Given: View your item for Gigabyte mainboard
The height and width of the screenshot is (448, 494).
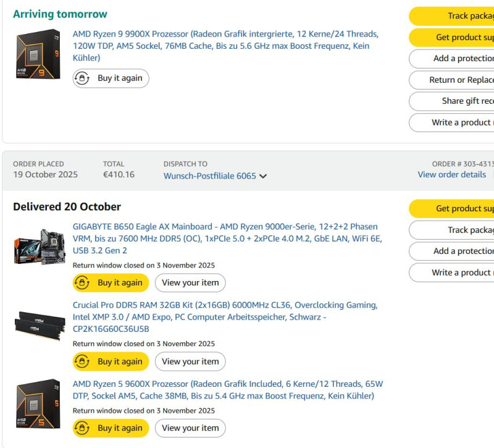Looking at the screenshot, I should coord(190,283).
